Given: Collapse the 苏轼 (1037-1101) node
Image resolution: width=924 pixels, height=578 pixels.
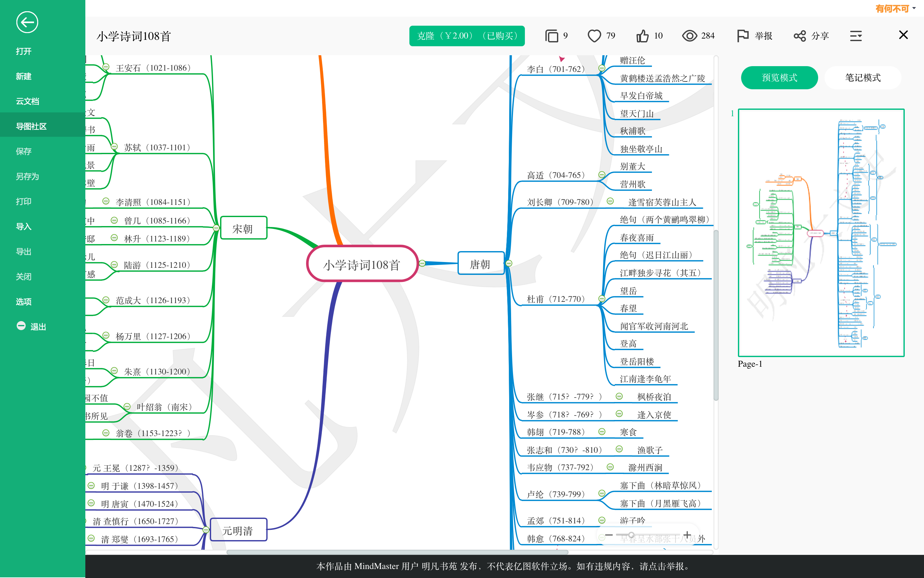Looking at the screenshot, I should click(x=114, y=146).
